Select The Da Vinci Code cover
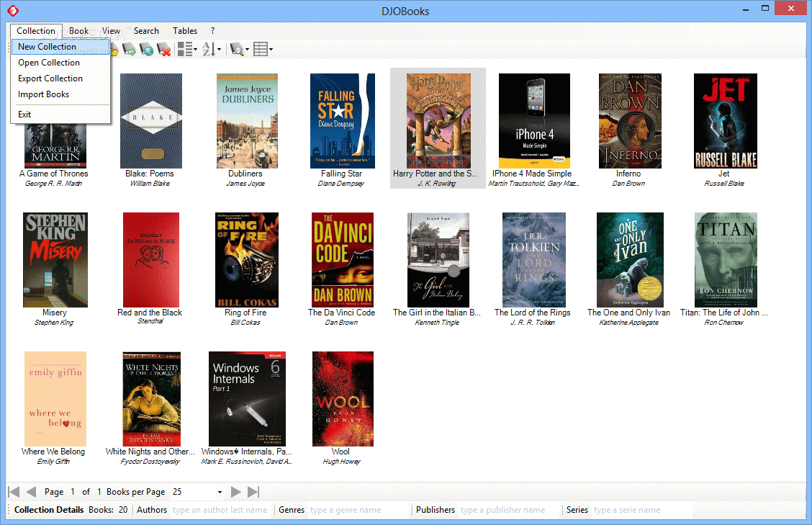 pyautogui.click(x=343, y=260)
